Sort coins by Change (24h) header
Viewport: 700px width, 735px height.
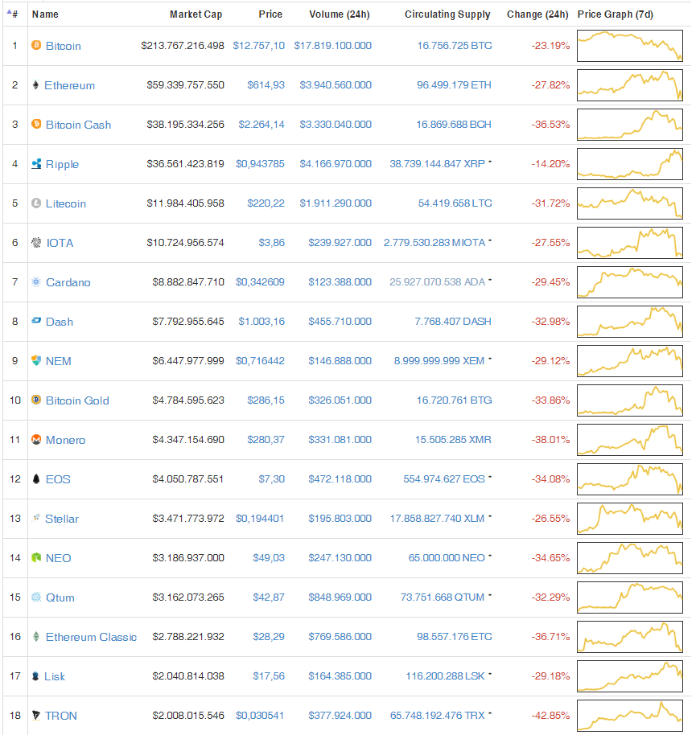click(537, 14)
